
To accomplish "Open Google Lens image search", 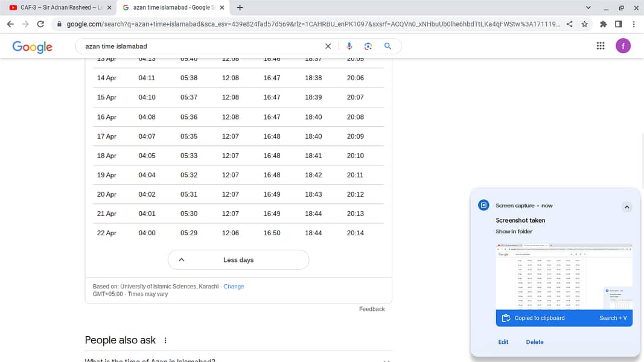I will 368,46.
